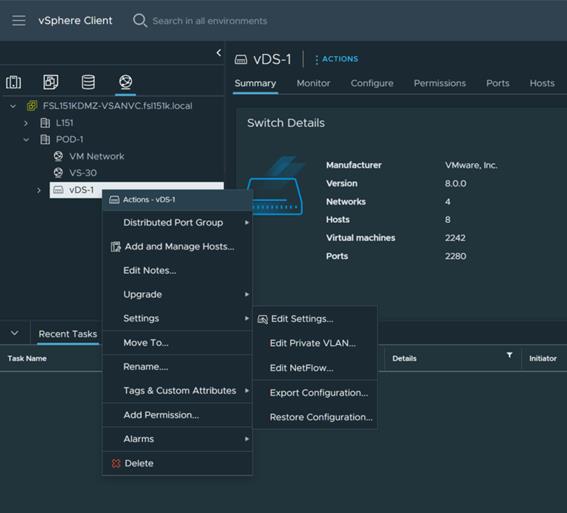Select Edit NetFlow... in submenu
This screenshot has height=513, width=567.
[x=315, y=368]
